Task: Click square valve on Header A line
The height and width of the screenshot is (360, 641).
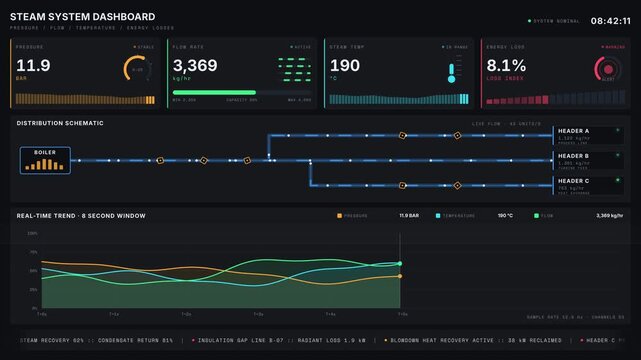Action: [402, 135]
